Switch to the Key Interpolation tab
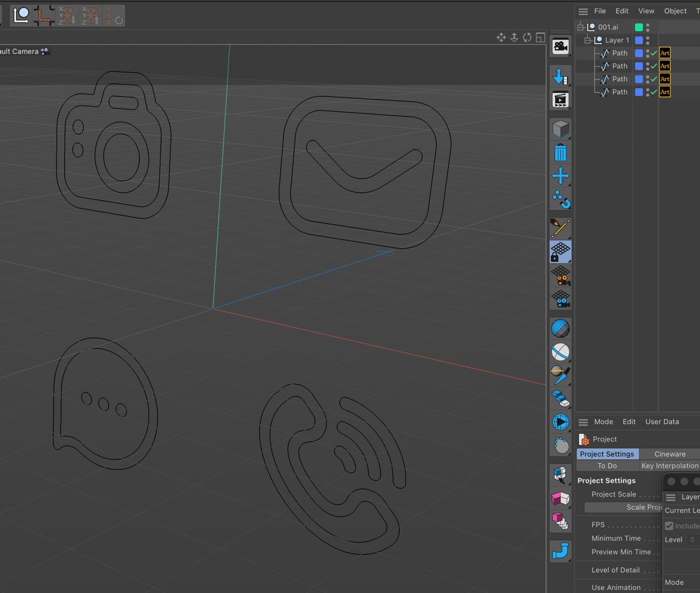This screenshot has height=593, width=700. 670,466
